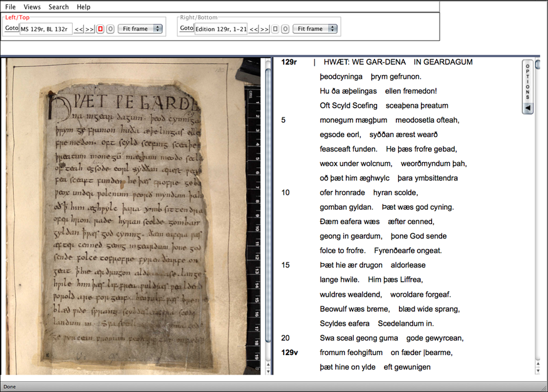The height and width of the screenshot is (392, 548).
Task: Click the line "Scyldes eafera Scedelandum in."
Action: pyautogui.click(x=377, y=324)
